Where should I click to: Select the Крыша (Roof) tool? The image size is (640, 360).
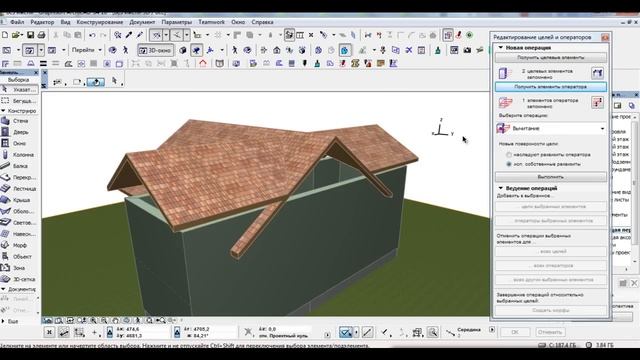click(19, 200)
